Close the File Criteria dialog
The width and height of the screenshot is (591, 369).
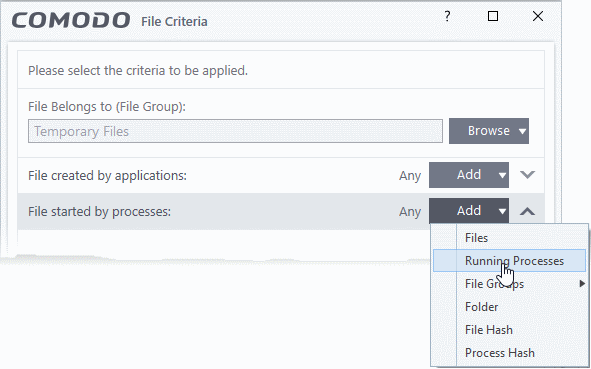tap(538, 16)
